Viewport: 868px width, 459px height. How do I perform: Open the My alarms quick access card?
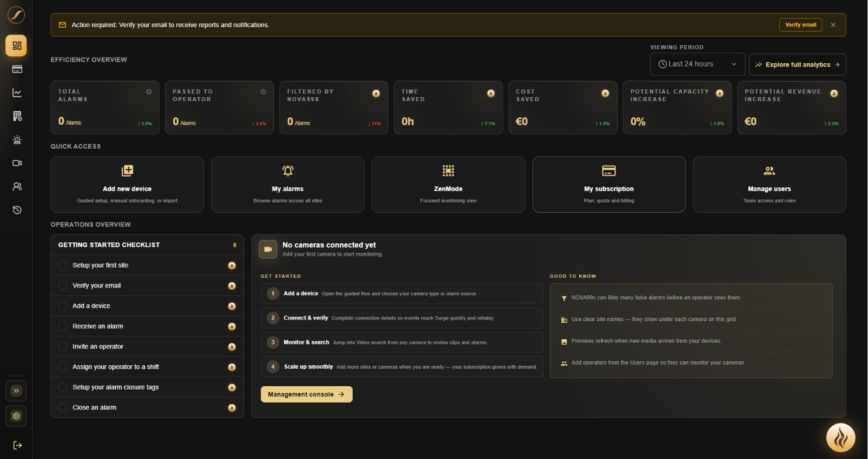click(x=288, y=185)
